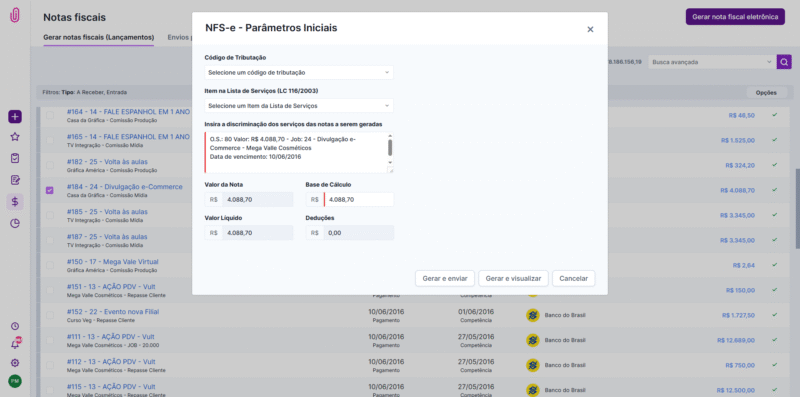Open the #182 - 25 Volta às aulas link

tap(107, 162)
